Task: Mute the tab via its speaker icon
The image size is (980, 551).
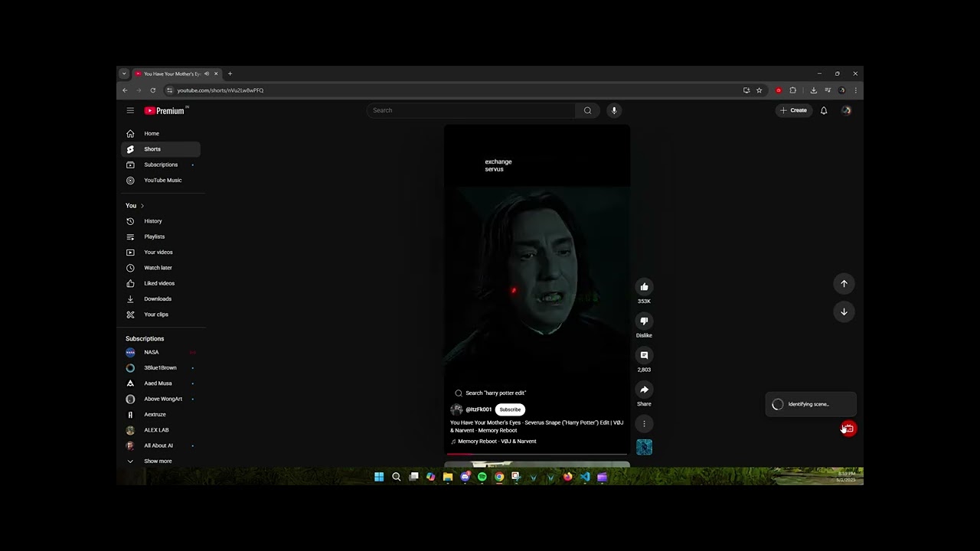Action: pos(207,74)
